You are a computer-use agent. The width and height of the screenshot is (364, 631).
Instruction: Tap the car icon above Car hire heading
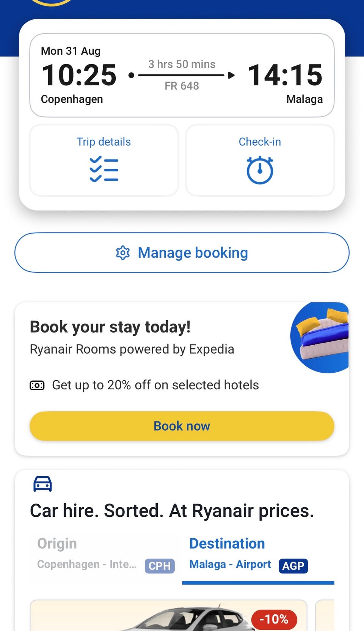point(42,484)
